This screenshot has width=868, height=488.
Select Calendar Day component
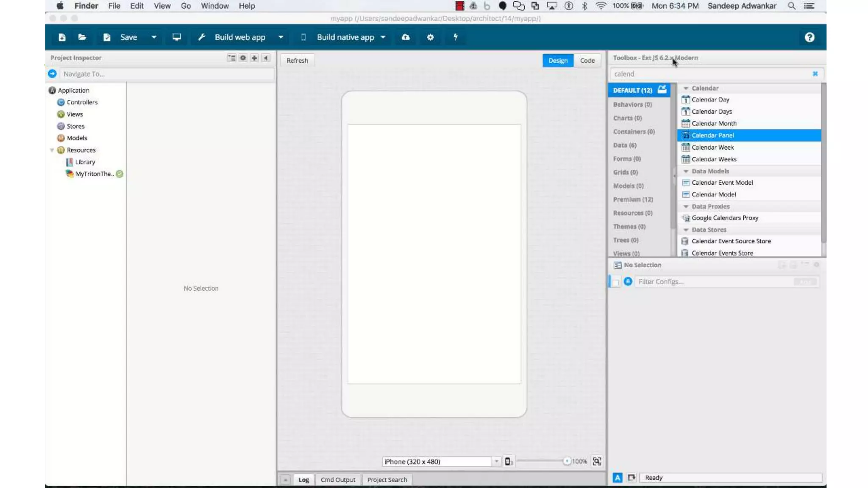(749, 100)
